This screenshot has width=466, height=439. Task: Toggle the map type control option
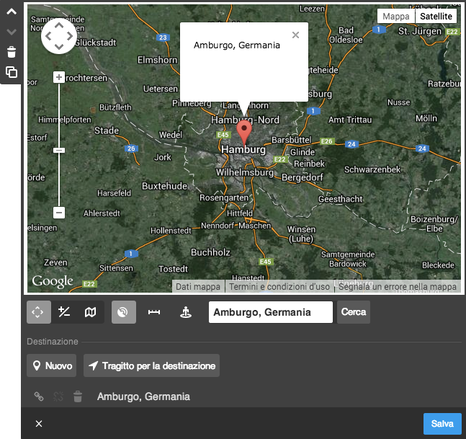(90, 312)
